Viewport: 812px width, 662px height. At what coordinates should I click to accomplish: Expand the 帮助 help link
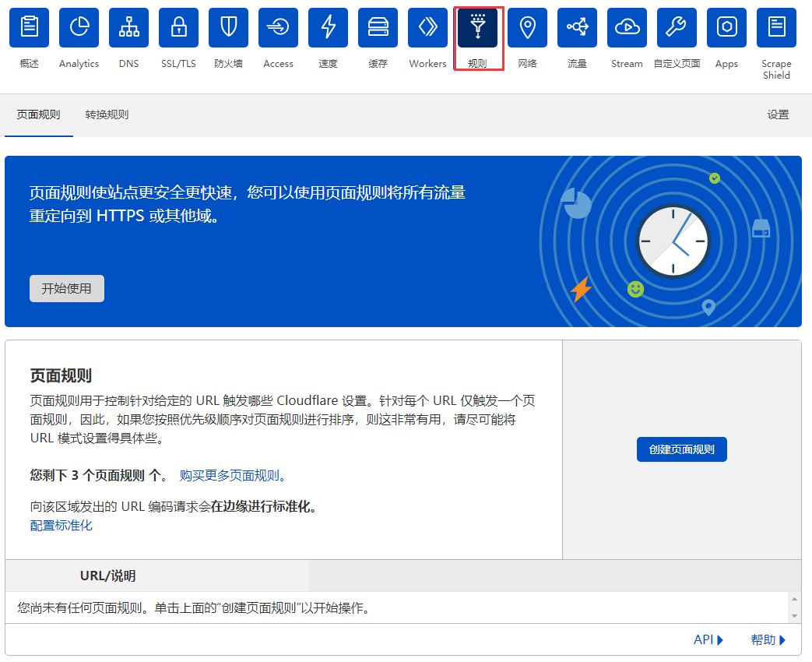(x=768, y=639)
